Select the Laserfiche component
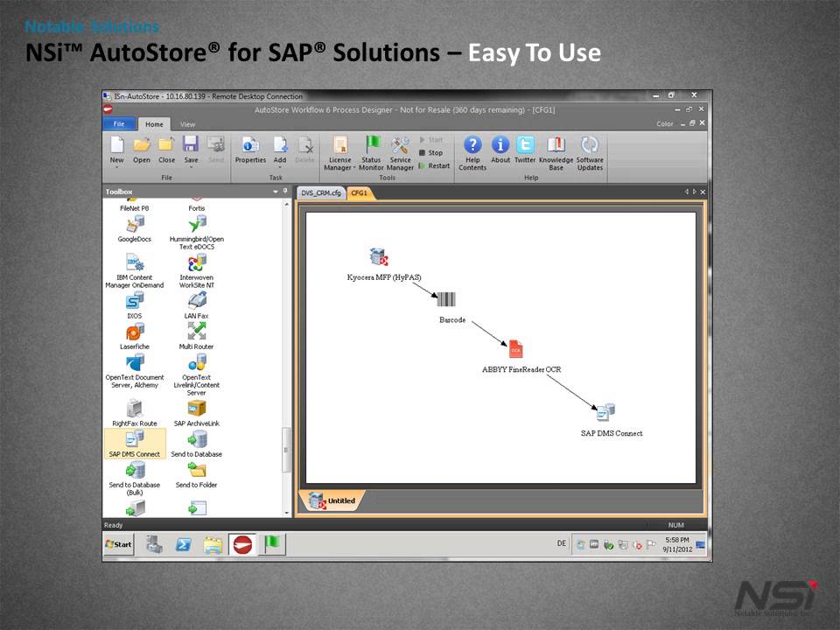 click(135, 336)
